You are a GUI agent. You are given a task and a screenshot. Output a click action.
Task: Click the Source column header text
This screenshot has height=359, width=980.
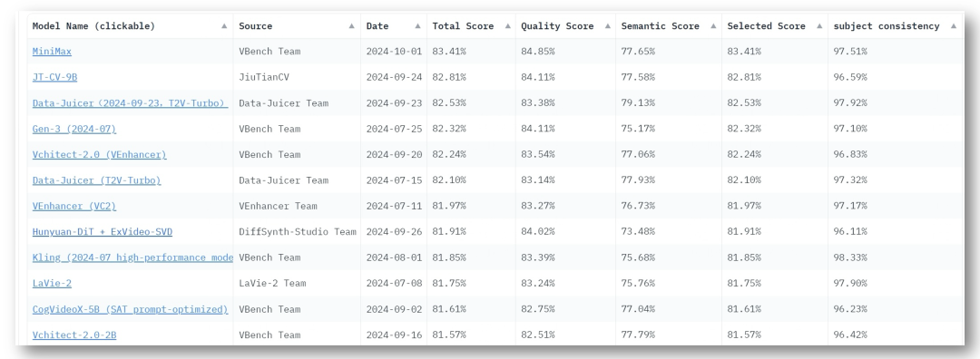(256, 26)
